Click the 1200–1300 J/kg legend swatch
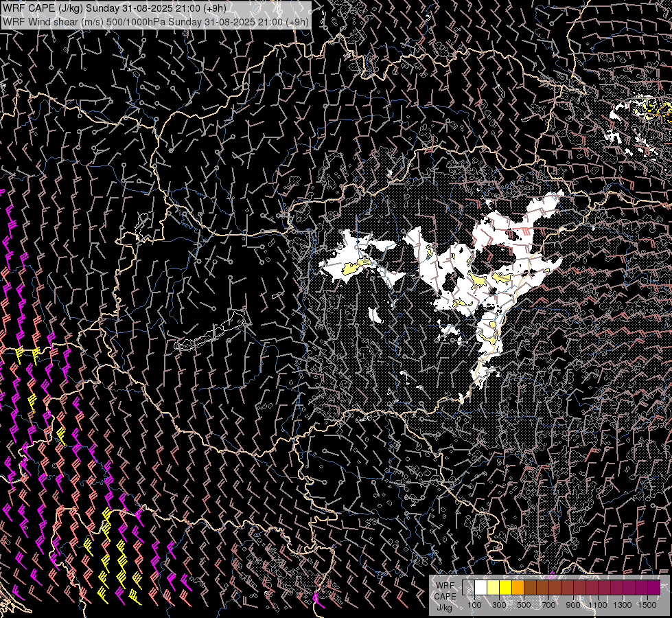 [x=617, y=587]
